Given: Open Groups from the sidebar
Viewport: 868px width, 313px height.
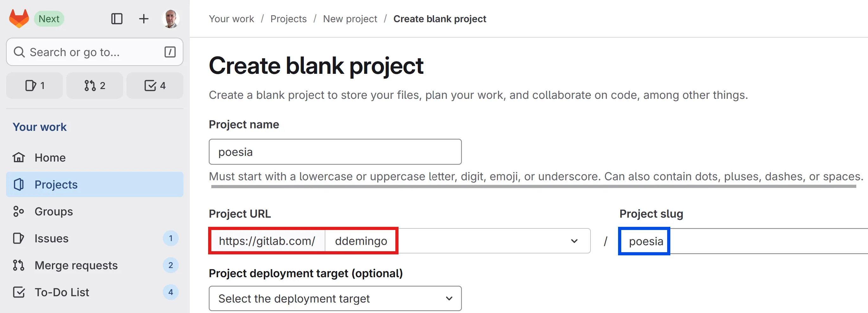Looking at the screenshot, I should pos(54,211).
